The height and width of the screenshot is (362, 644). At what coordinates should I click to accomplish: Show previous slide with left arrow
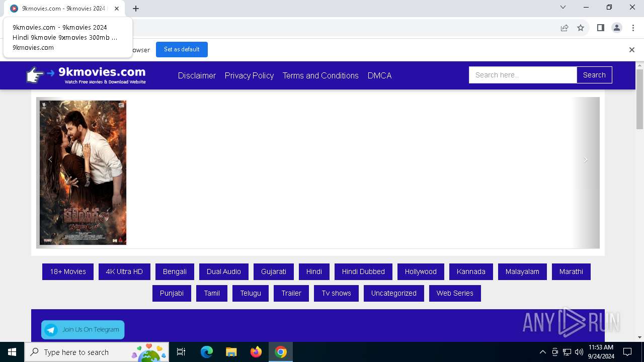(x=50, y=159)
